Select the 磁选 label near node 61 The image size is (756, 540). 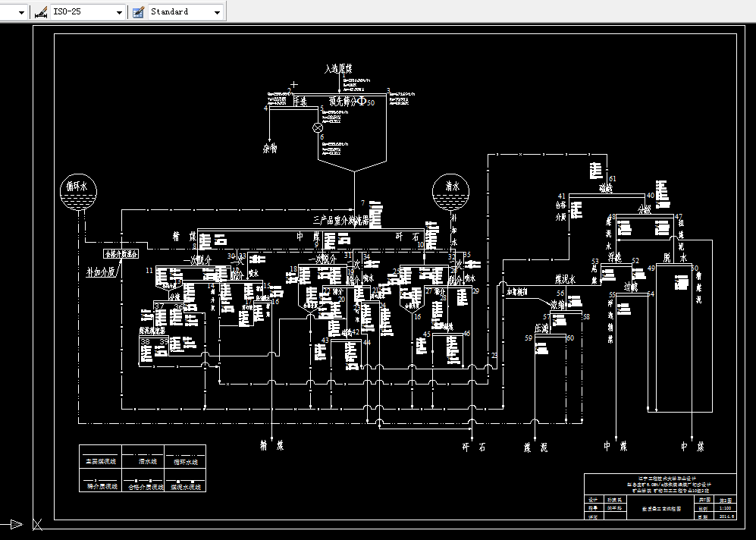[606, 187]
